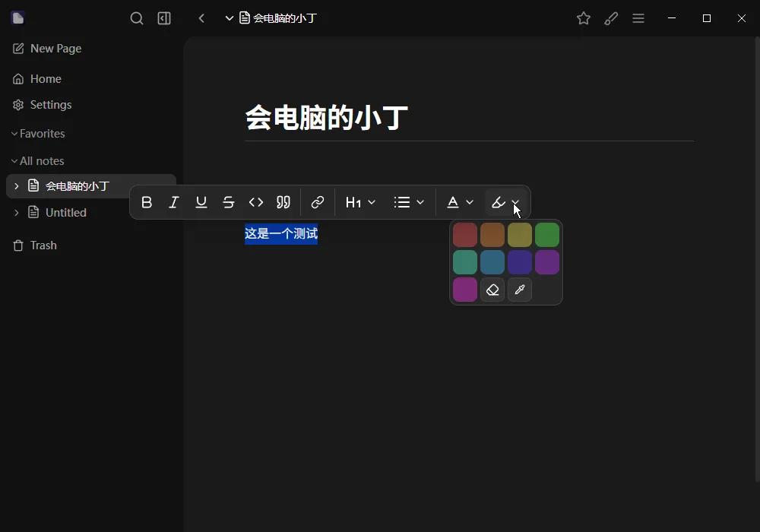This screenshot has width=760, height=532.
Task: Create a note with New Page
Action: tap(55, 49)
